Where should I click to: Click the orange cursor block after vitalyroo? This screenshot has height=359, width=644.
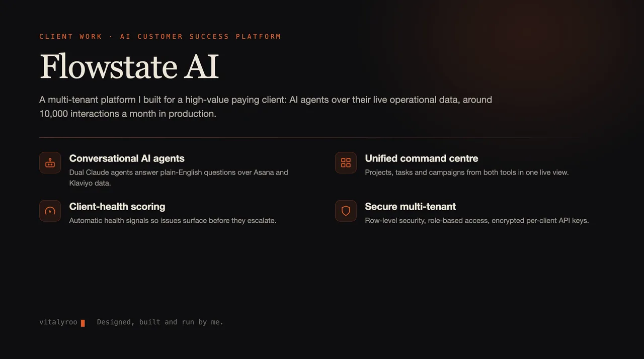click(83, 323)
